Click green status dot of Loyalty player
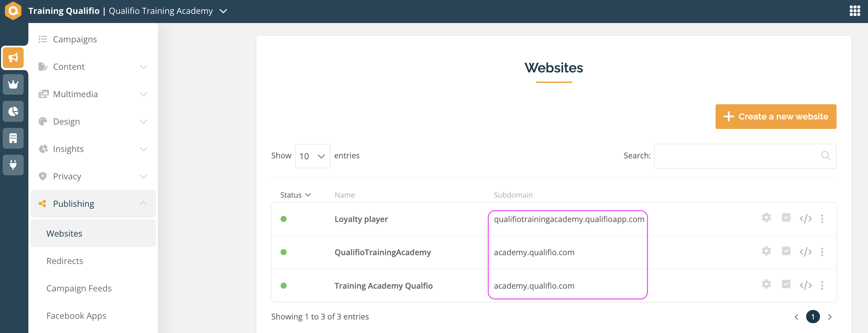Viewport: 868px width, 333px height. click(x=284, y=219)
